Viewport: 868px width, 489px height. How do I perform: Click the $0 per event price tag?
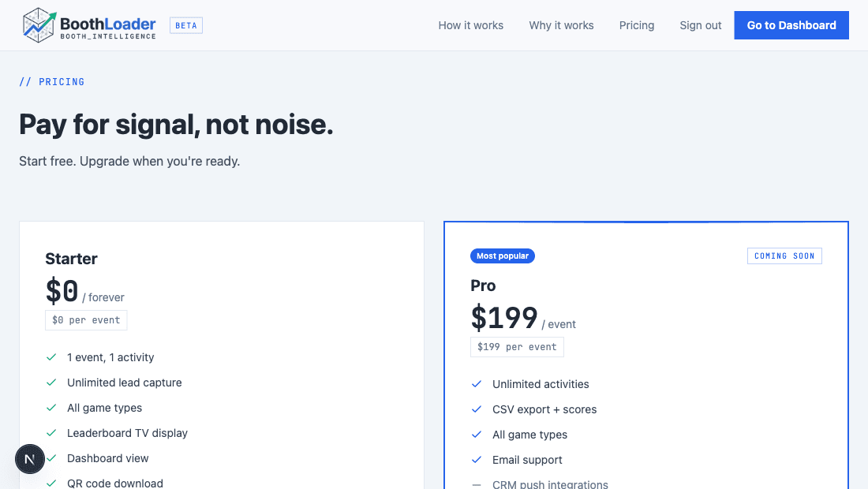point(86,320)
